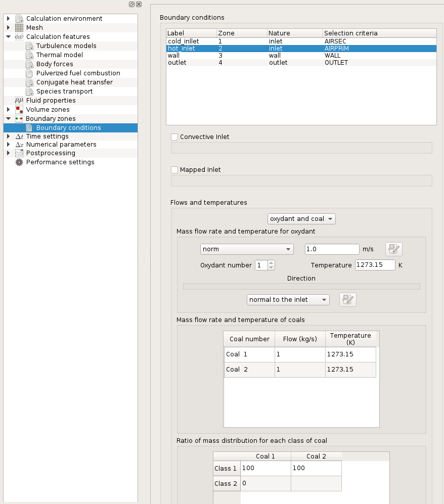This screenshot has width=444, height=504.
Task: Sort boundary table by Label column
Action: (191, 33)
